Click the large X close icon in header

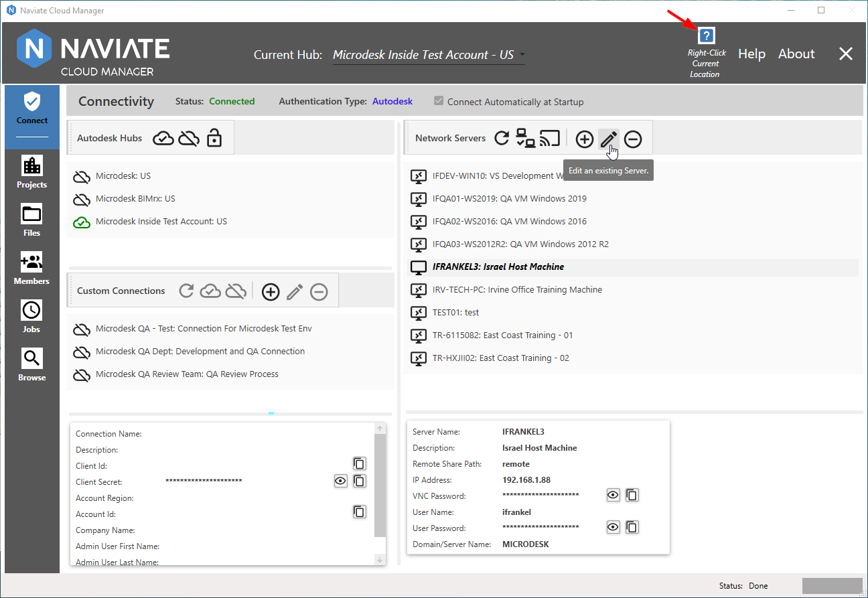846,54
